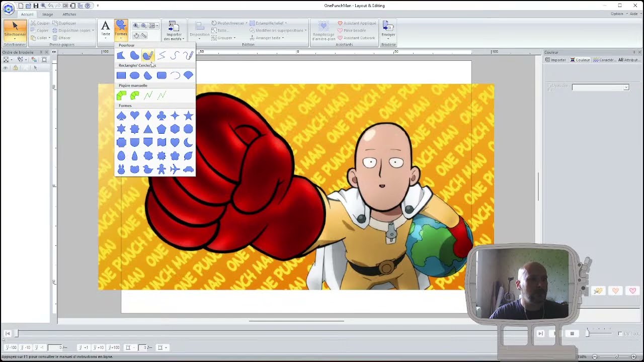Pick the gingerbread man shape
The width and height of the screenshot is (644, 362).
pyautogui.click(x=162, y=169)
